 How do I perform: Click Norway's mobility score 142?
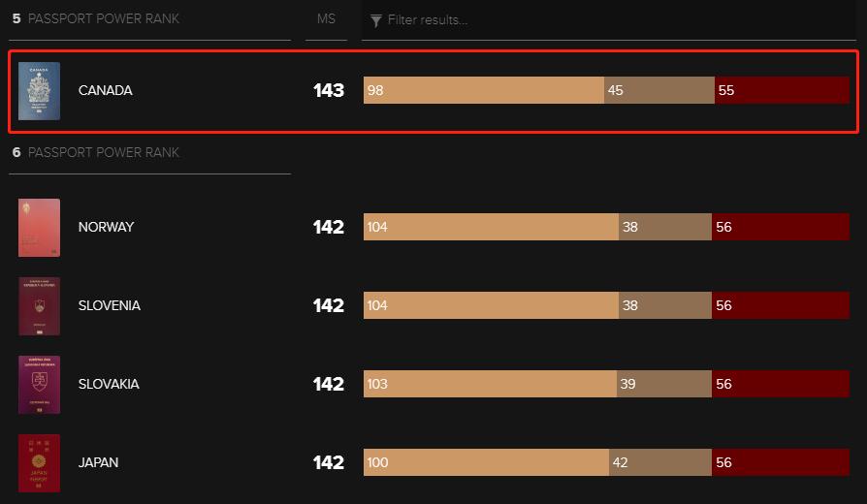(x=329, y=228)
